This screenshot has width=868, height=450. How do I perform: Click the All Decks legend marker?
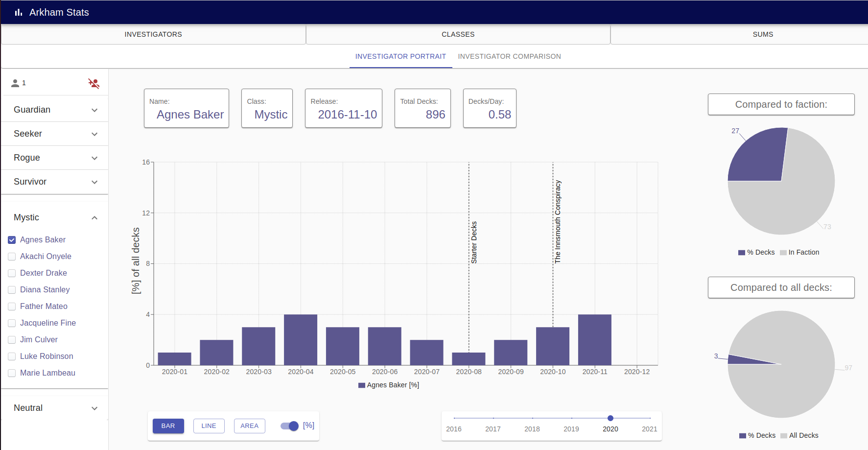click(784, 435)
